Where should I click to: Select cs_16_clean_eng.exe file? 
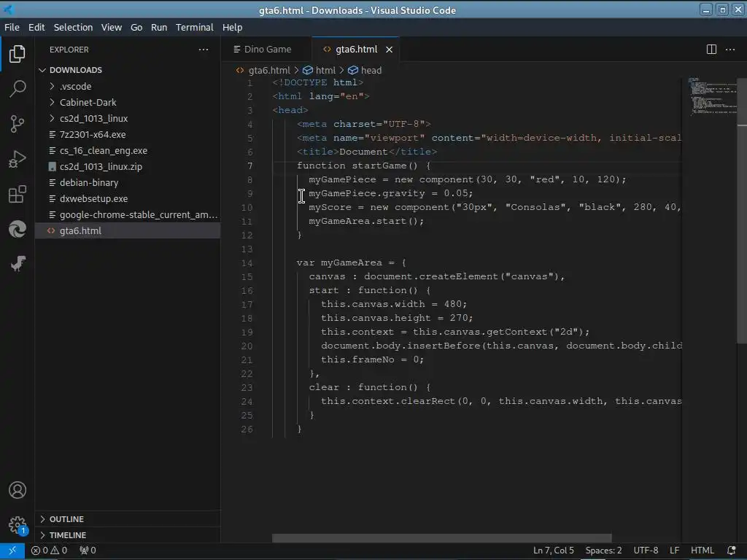128,150
